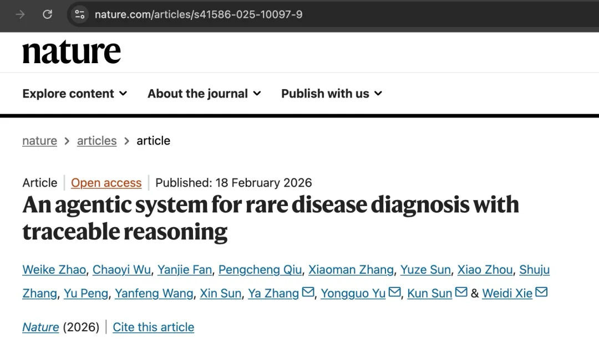Open author Pengcheng Qiu's link
This screenshot has height=364, width=599.
(x=260, y=270)
